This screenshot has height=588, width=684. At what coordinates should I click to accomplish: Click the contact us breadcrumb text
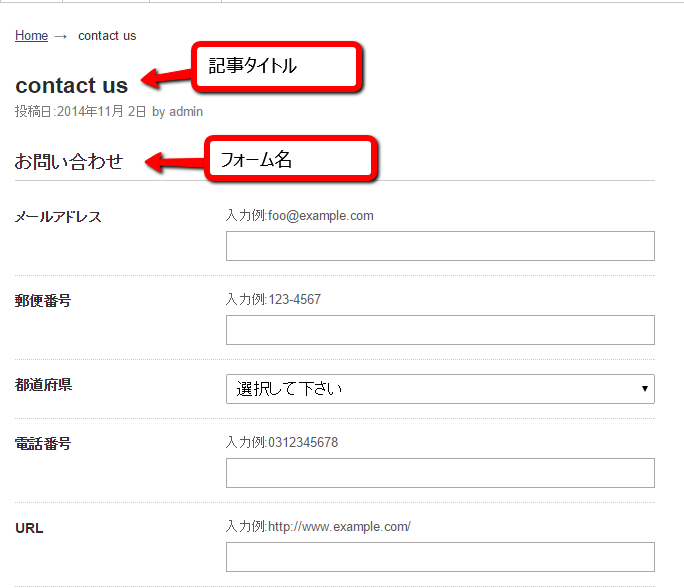[107, 36]
